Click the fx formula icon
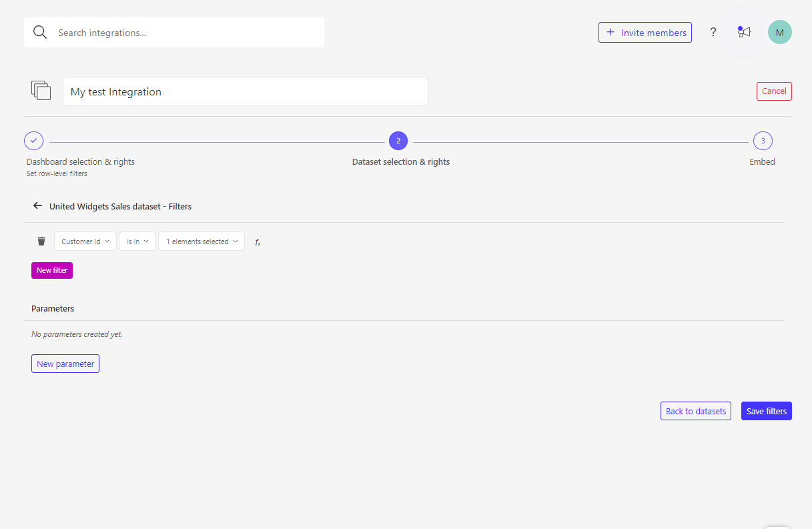 point(258,242)
